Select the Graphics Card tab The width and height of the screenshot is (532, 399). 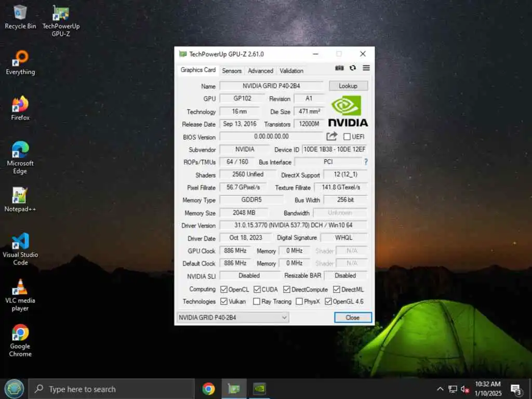[x=198, y=70]
